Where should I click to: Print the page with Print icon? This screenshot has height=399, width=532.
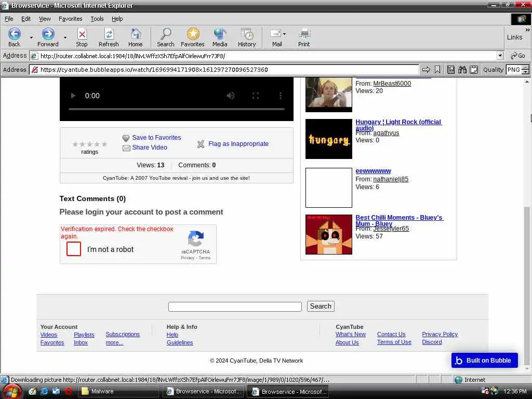coord(304,37)
